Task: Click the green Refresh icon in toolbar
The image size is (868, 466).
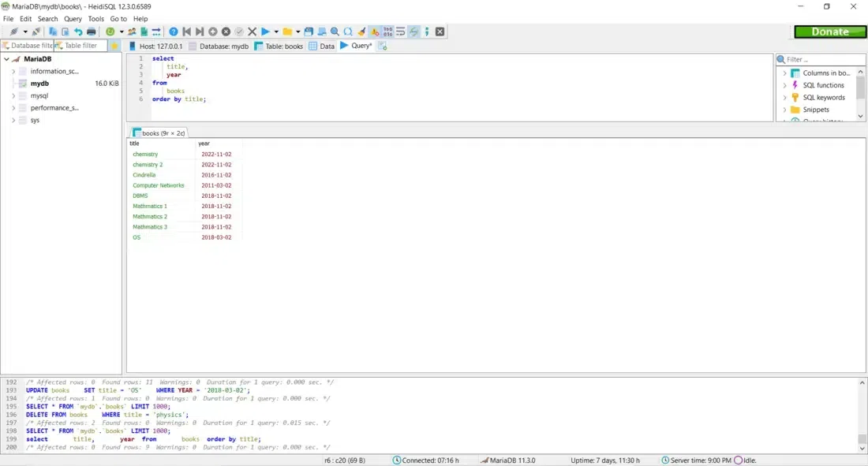Action: (110, 32)
